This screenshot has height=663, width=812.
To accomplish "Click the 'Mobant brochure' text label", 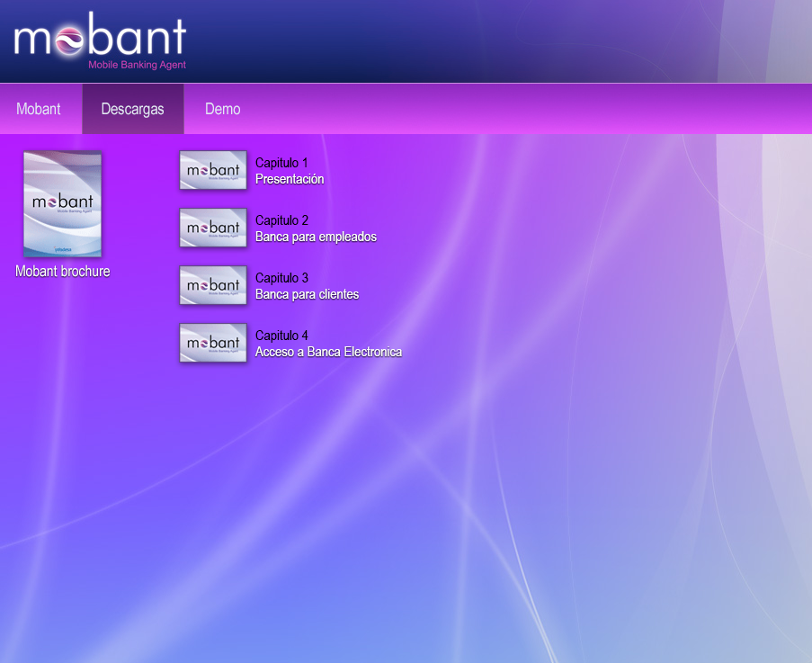I will 63,271.
